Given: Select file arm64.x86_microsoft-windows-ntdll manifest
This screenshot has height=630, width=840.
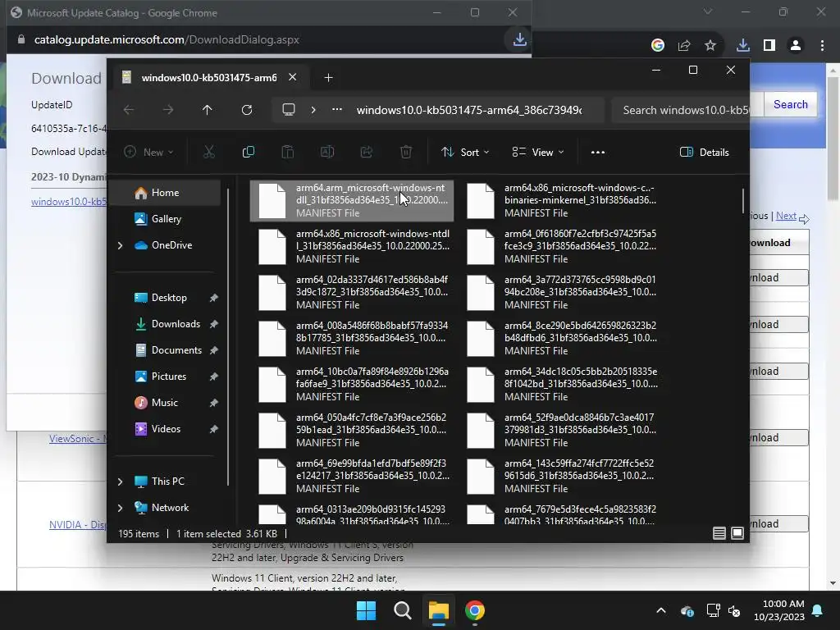Looking at the screenshot, I should 352,246.
